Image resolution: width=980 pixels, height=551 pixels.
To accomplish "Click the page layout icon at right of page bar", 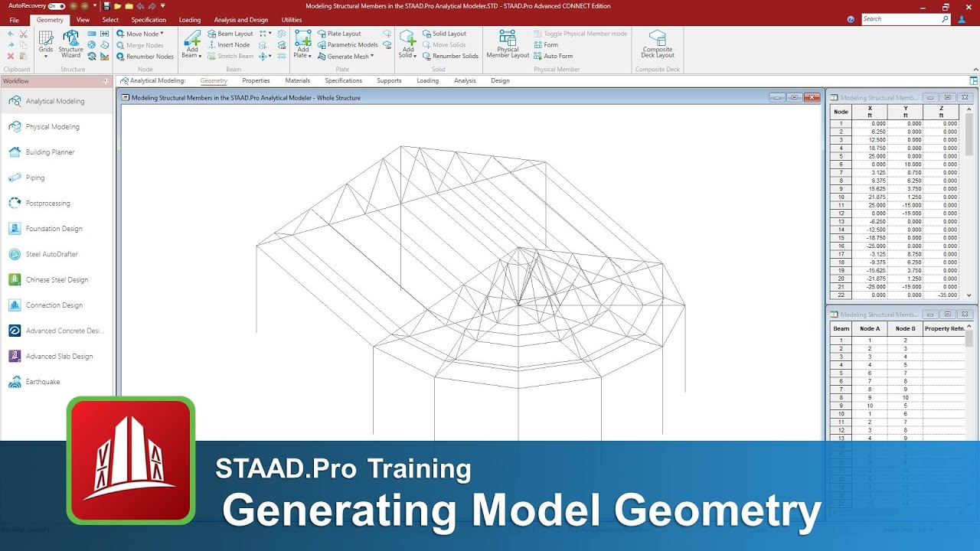I will [974, 80].
